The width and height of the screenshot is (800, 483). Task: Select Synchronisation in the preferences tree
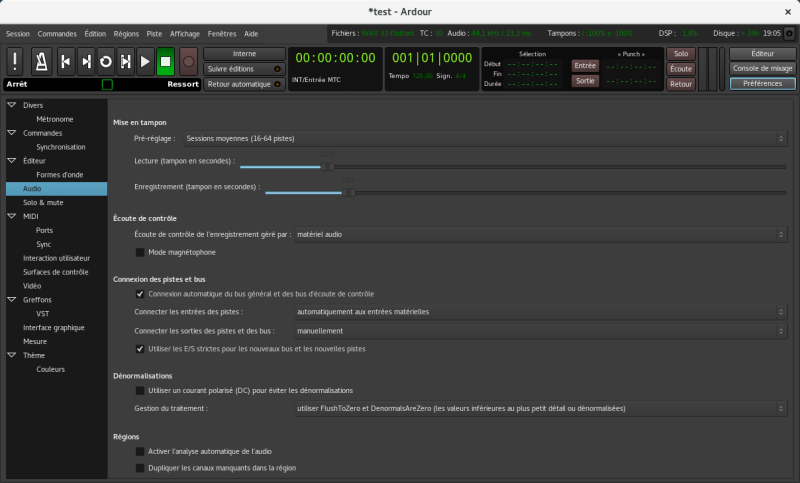[61, 147]
